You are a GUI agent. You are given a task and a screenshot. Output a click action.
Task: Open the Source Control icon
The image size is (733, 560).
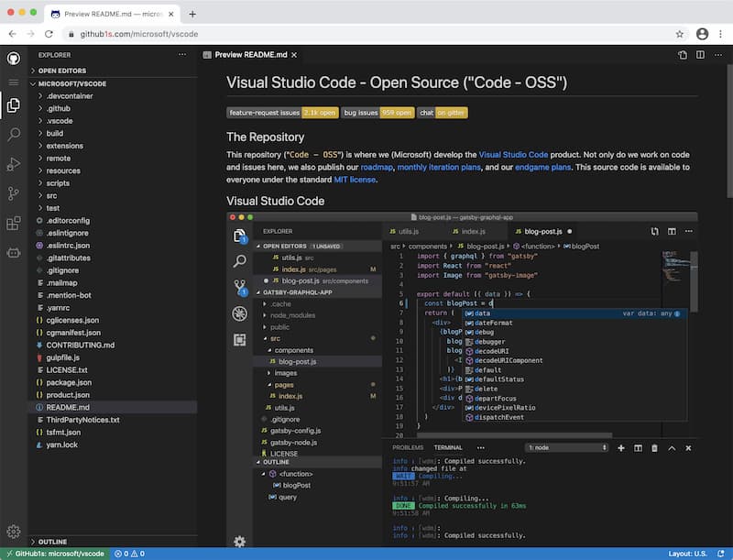14,193
